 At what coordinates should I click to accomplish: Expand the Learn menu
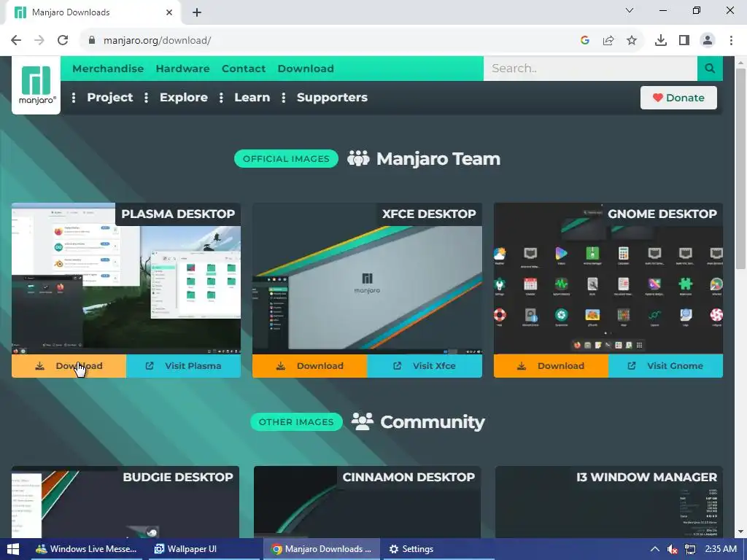click(x=252, y=97)
